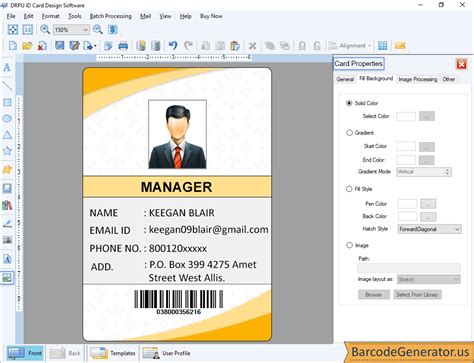This screenshot has width=474, height=363.
Task: Click the User Profile button
Action: point(166,353)
